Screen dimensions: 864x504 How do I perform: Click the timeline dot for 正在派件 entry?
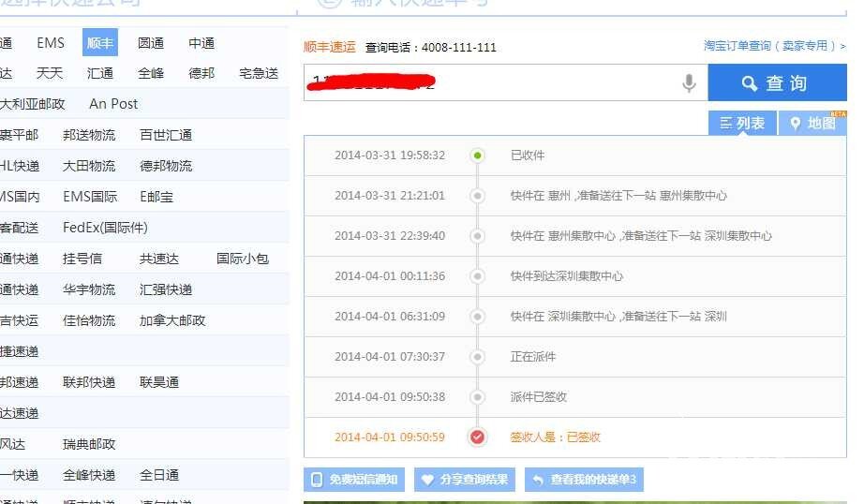click(477, 356)
